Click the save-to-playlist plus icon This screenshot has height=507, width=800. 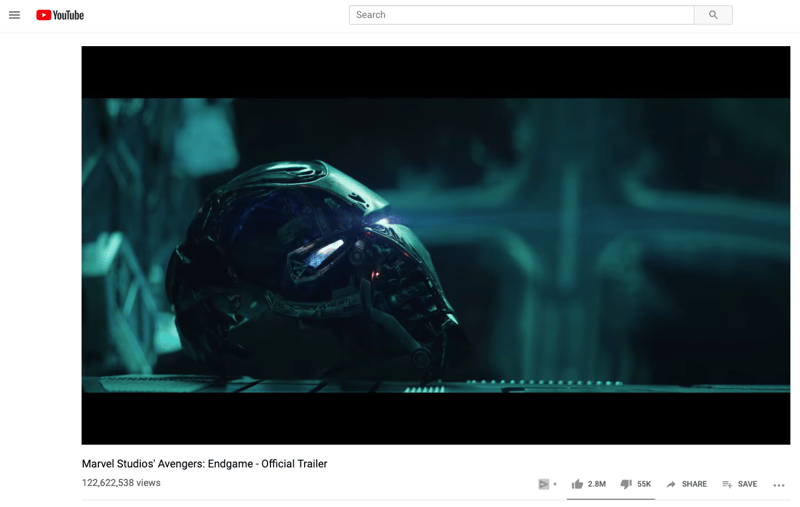(x=727, y=484)
